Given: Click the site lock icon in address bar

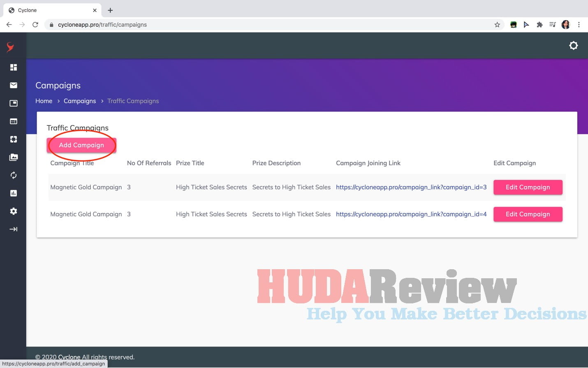Looking at the screenshot, I should tap(51, 25).
